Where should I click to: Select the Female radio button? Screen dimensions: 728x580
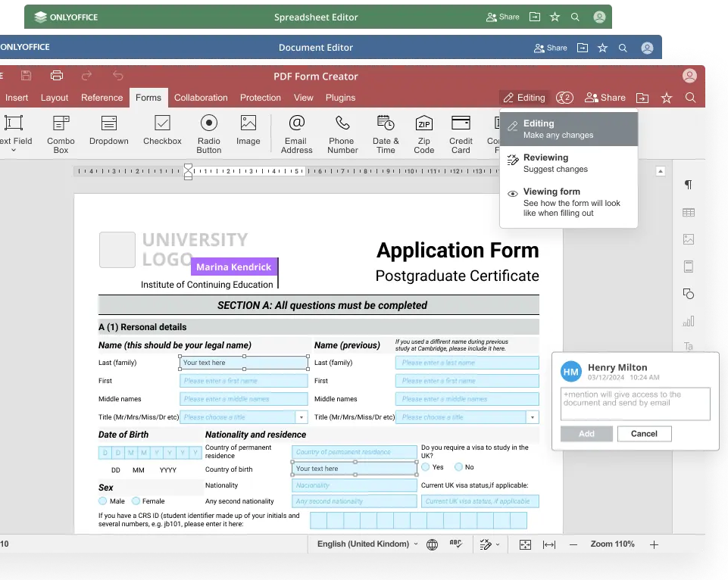pyautogui.click(x=136, y=500)
